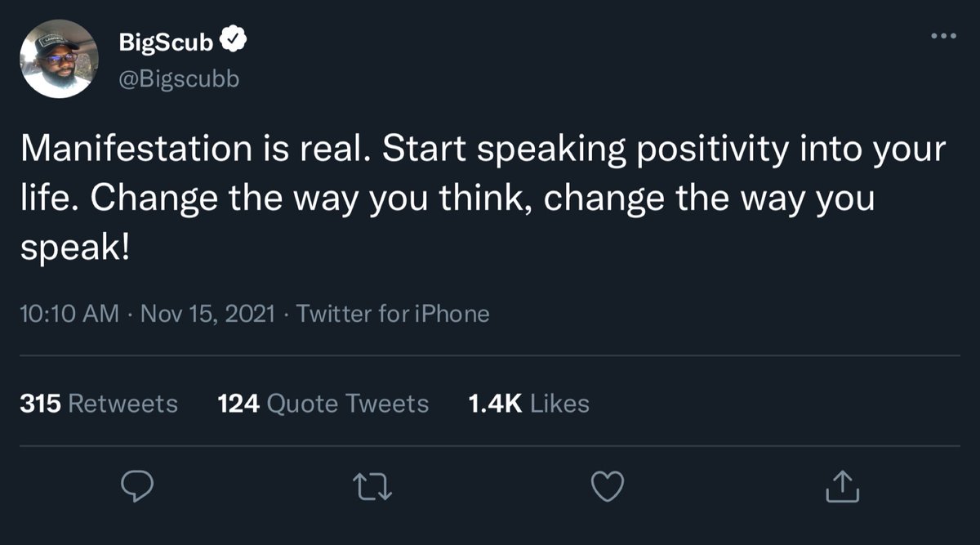Click the phrase 'Change the way you think'

pos(307,201)
